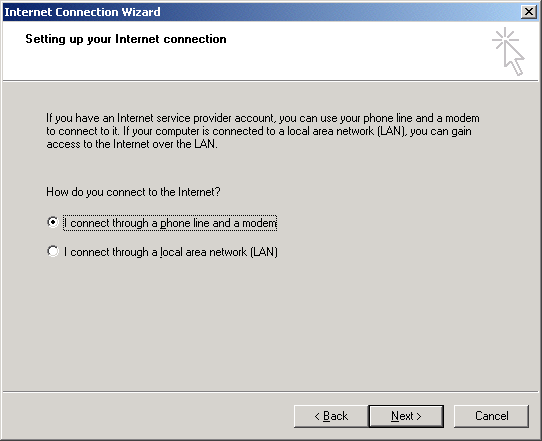The width and height of the screenshot is (542, 441).
Task: Click the 'Internet Connection Wizard' title bar text
Action: tap(82, 12)
